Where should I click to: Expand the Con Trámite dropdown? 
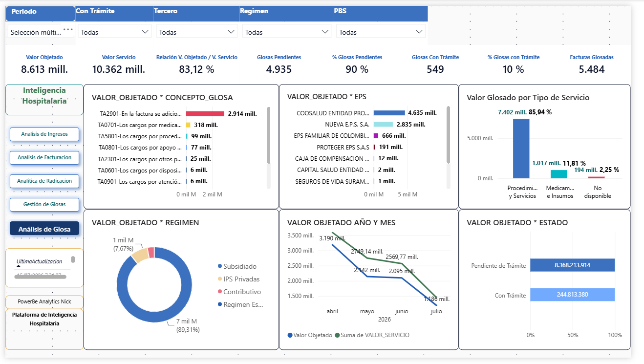click(x=115, y=32)
